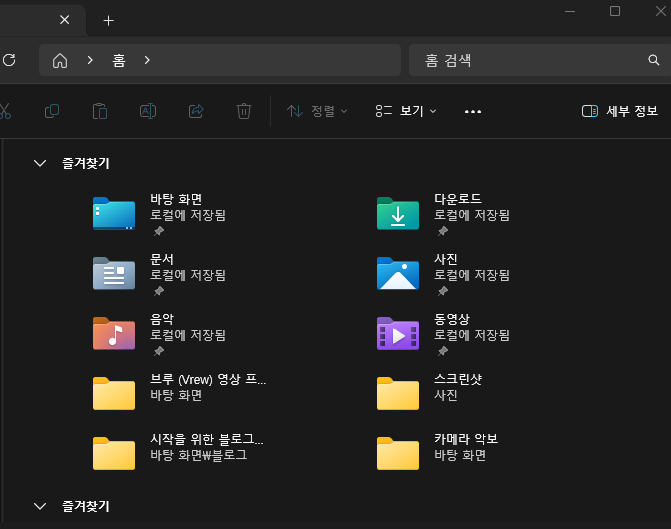Click the paste clipboard icon
This screenshot has height=529, width=671.
(x=100, y=111)
